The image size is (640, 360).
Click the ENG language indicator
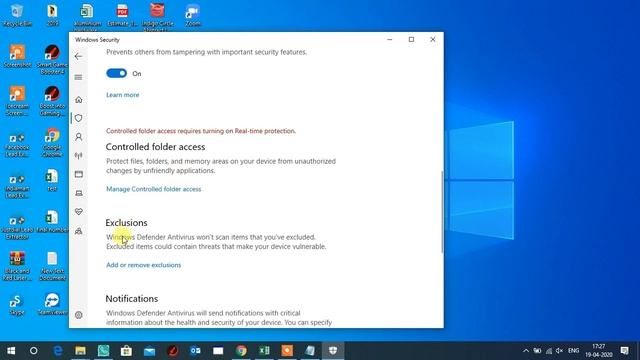click(573, 351)
